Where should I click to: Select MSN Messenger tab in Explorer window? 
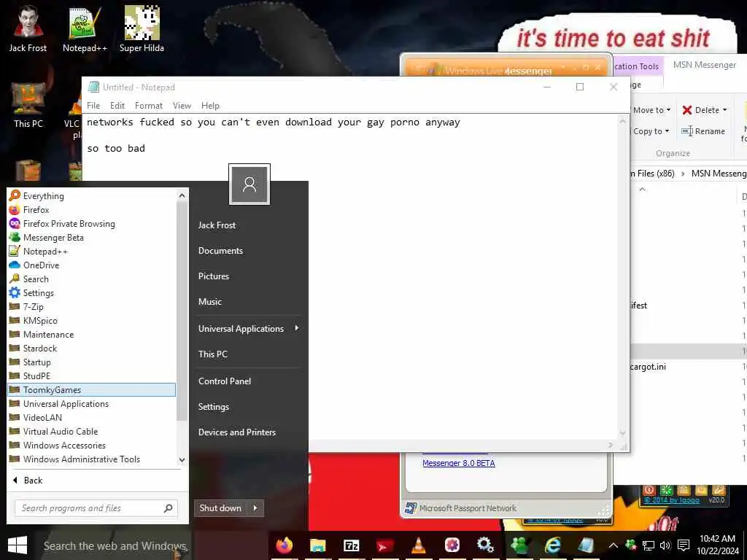(705, 65)
